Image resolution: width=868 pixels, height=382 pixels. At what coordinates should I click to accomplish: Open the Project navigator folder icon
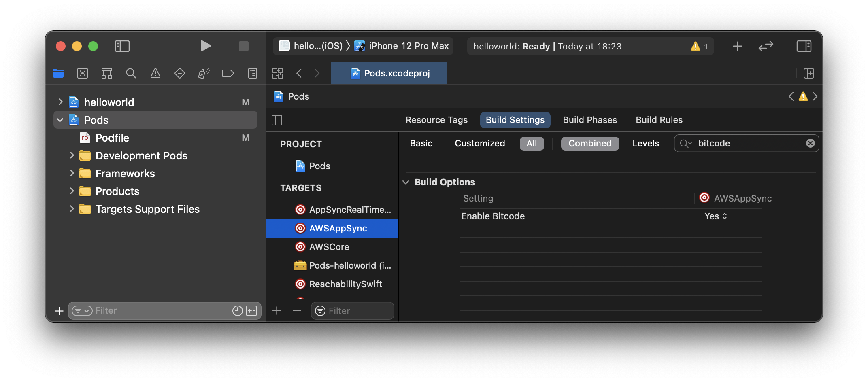coord(58,73)
